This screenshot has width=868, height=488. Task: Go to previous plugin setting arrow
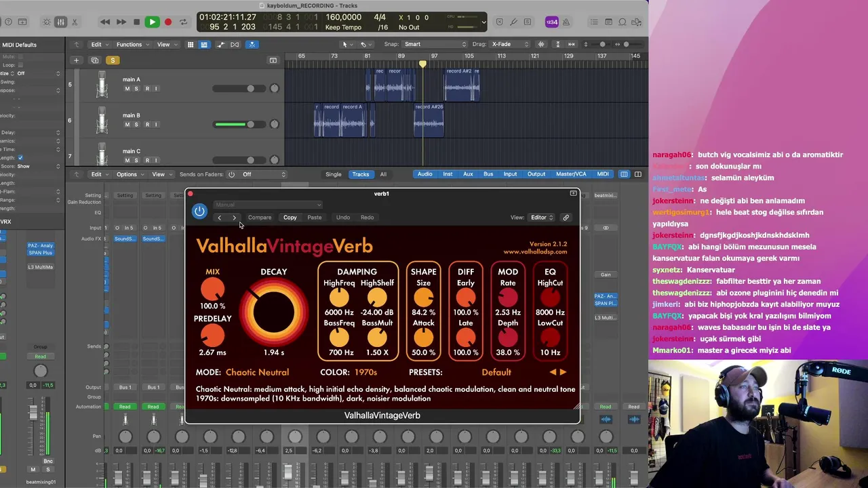(219, 218)
